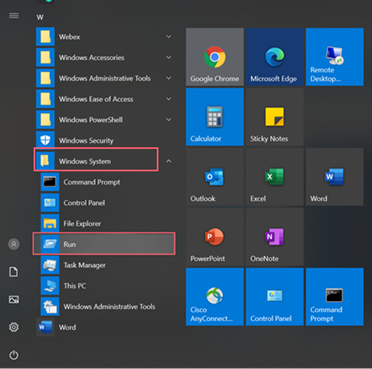
Task: Expand the Webex folder chevron
Action: point(169,37)
